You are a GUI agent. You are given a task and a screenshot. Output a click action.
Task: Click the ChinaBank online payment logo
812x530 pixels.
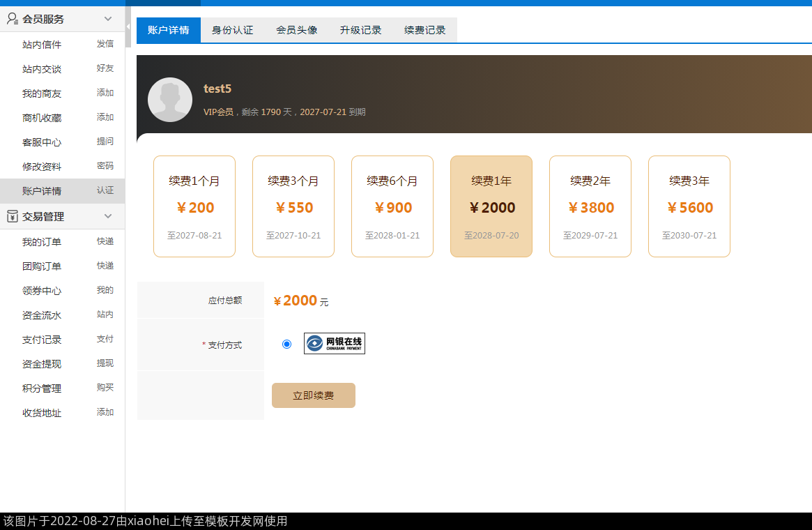pyautogui.click(x=334, y=343)
